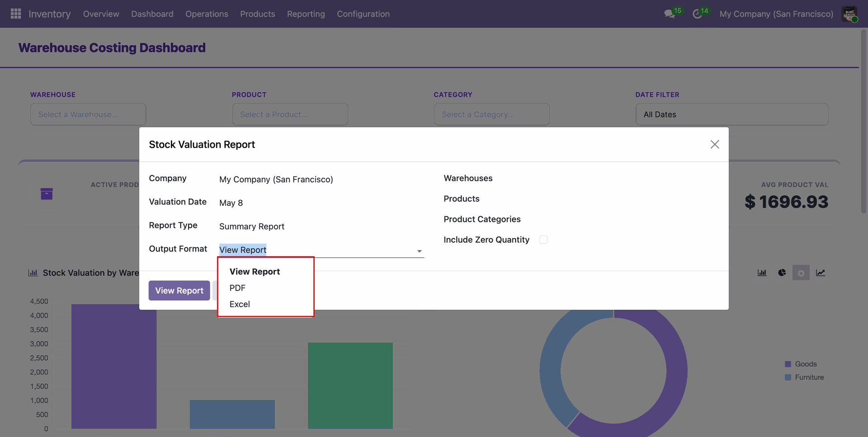Expand the Output Format dropdown arrow
868x437 pixels.
tap(419, 251)
